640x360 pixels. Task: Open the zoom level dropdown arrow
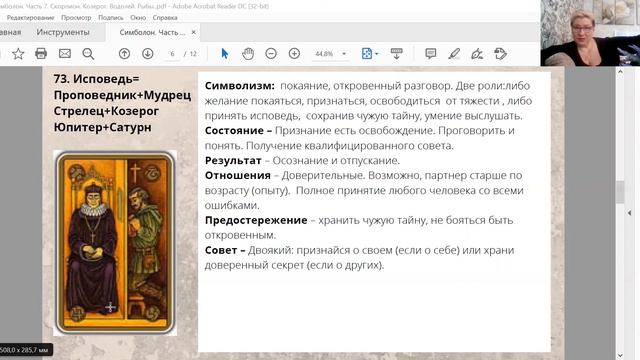(x=344, y=54)
